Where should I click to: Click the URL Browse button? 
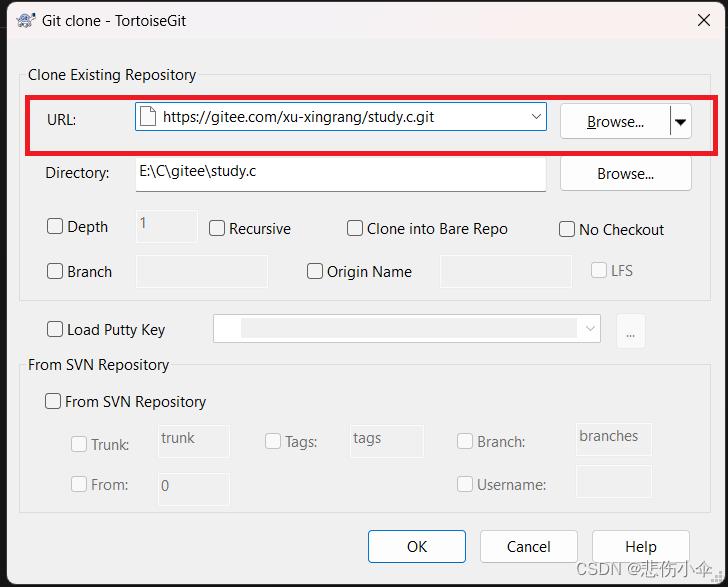pos(615,122)
